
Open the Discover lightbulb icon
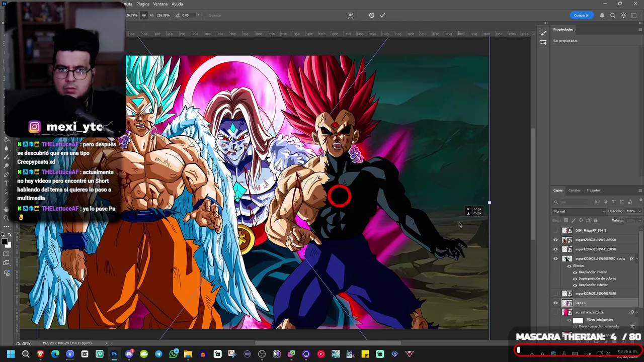pyautogui.click(x=623, y=15)
